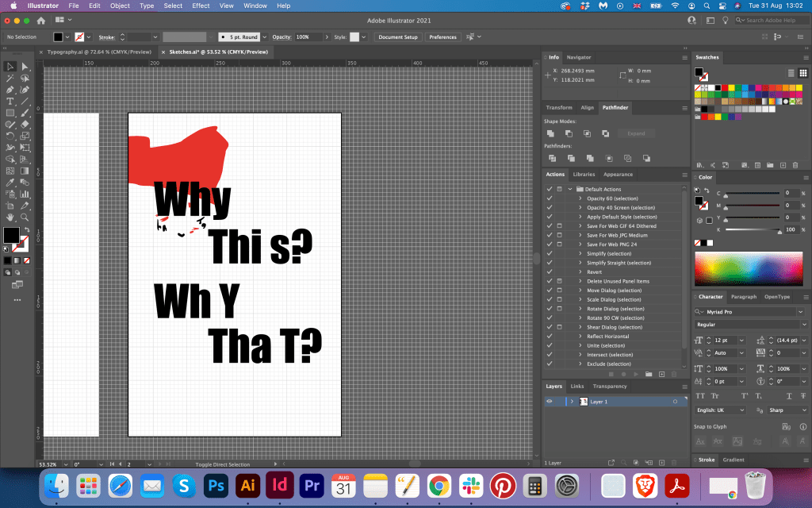Activate the Zoom tool magnifier
Image resolution: width=812 pixels, height=508 pixels.
(25, 217)
